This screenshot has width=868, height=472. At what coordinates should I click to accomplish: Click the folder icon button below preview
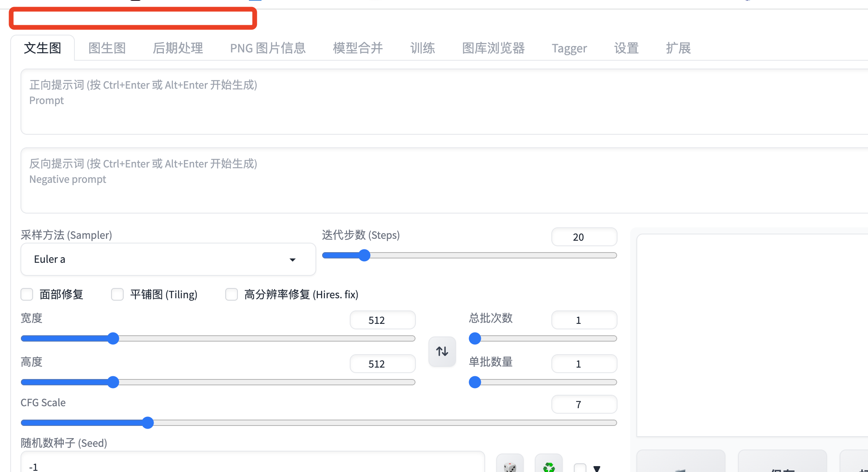pos(681,465)
